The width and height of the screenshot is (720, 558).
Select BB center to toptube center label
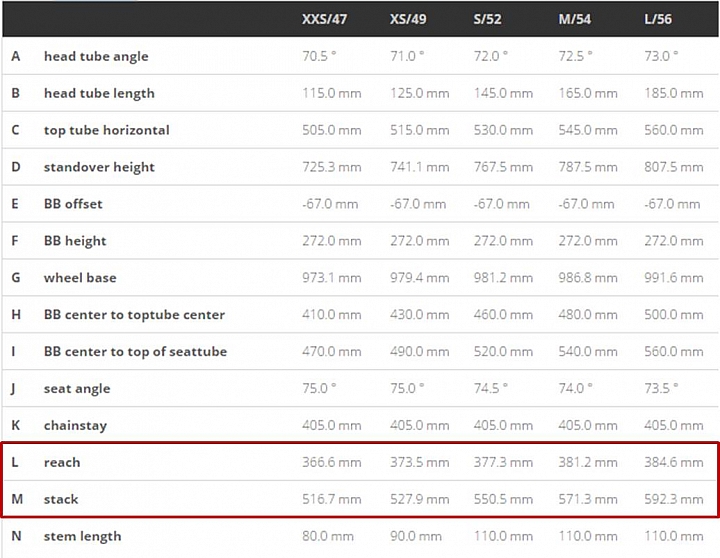pyautogui.click(x=134, y=315)
